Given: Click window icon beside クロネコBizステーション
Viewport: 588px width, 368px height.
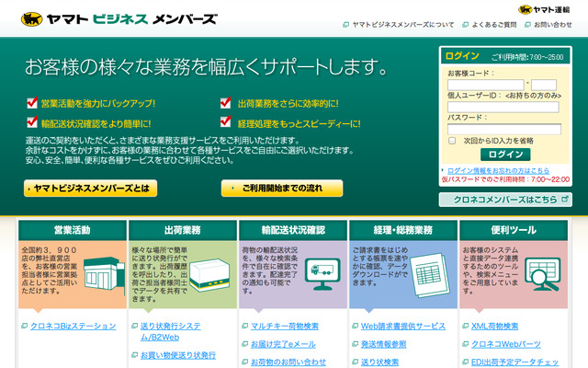Looking at the screenshot, I should 25,326.
